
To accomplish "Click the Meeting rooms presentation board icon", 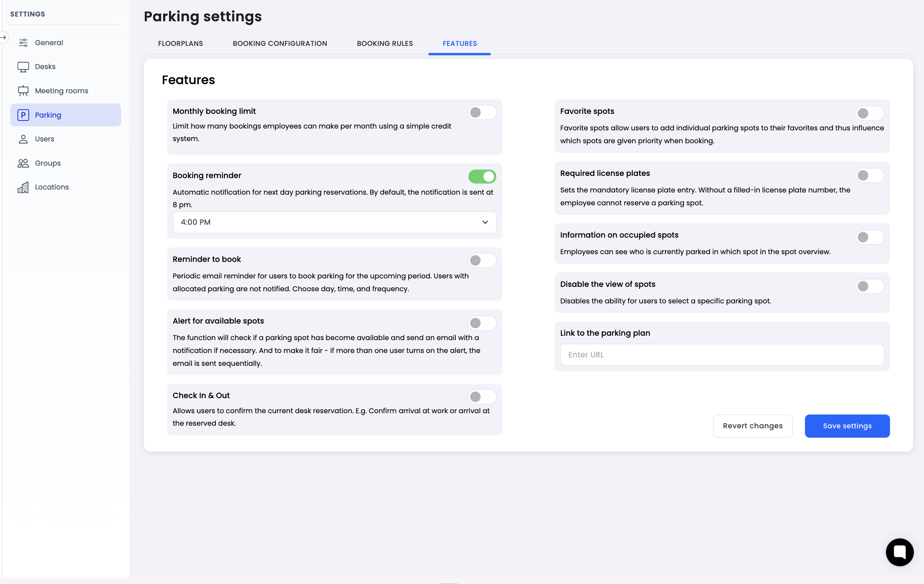I will pyautogui.click(x=23, y=91).
